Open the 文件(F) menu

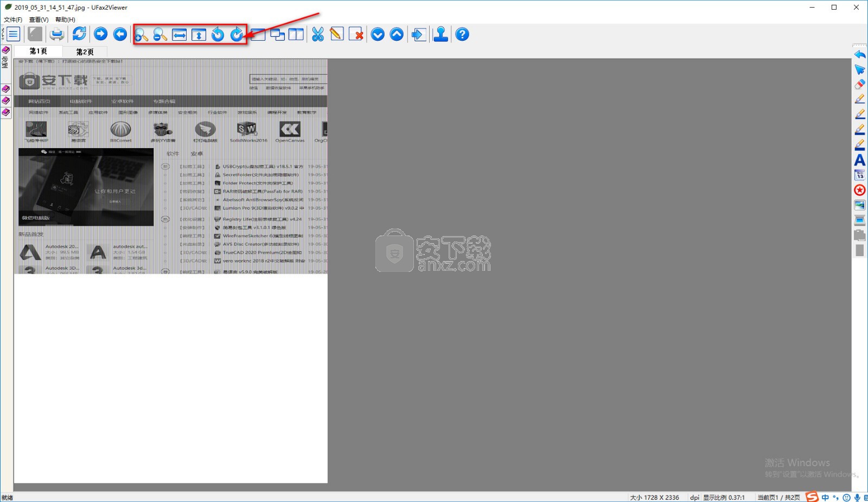coord(13,20)
